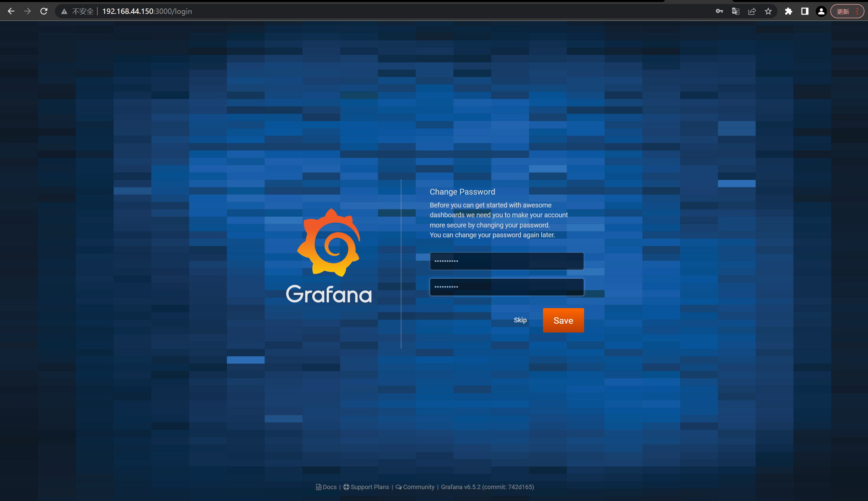Open the Docs footer link
868x501 pixels.
point(329,487)
